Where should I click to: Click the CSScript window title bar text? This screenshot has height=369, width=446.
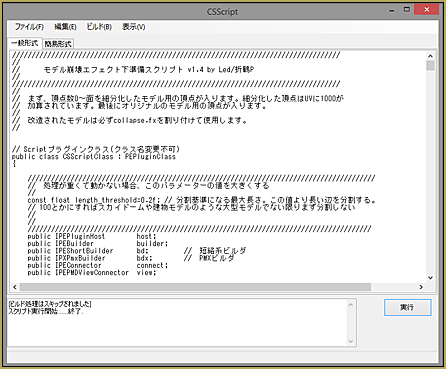[222, 12]
